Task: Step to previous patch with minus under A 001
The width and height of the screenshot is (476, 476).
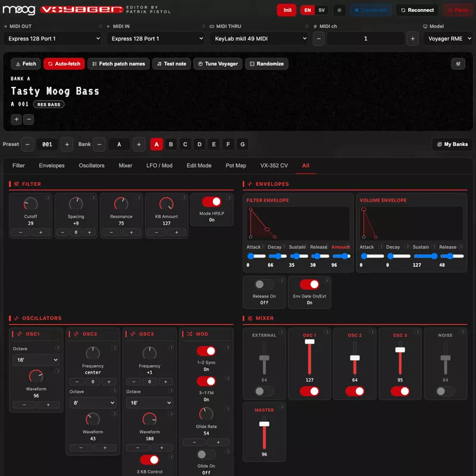Action: pyautogui.click(x=29, y=120)
